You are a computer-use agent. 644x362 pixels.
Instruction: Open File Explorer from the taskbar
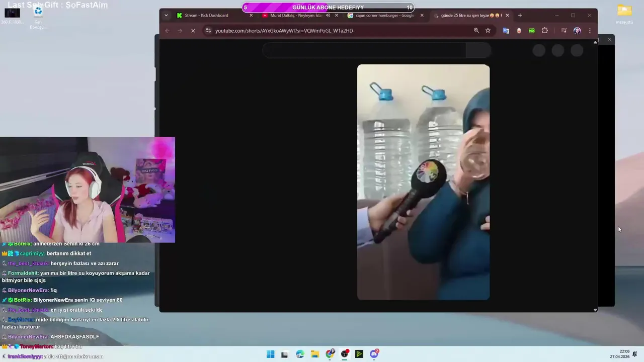pyautogui.click(x=315, y=354)
